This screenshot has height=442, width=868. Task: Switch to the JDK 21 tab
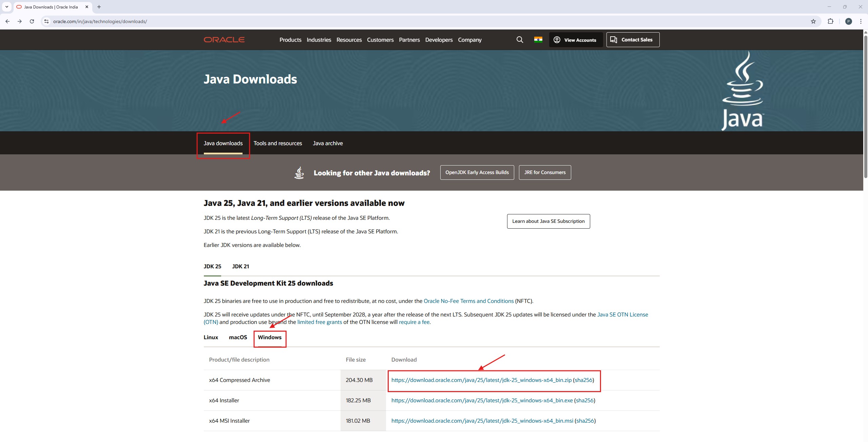pyautogui.click(x=240, y=266)
